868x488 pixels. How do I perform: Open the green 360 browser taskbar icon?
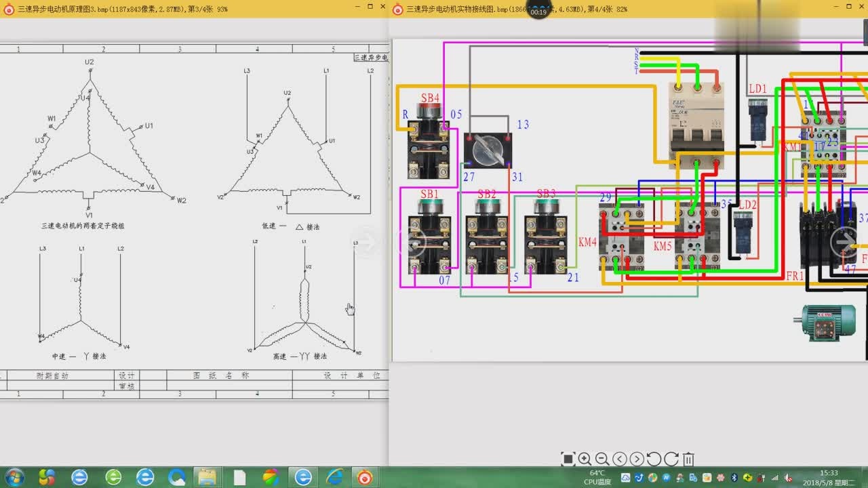(113, 477)
